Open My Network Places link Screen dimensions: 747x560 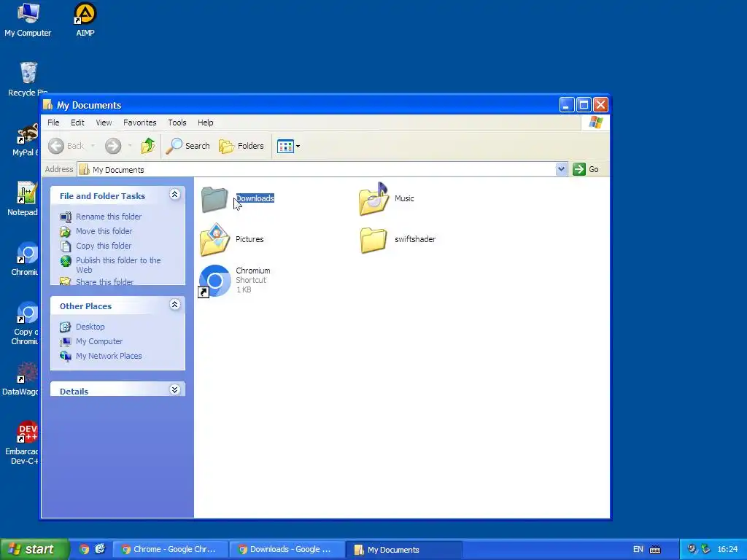(x=109, y=356)
